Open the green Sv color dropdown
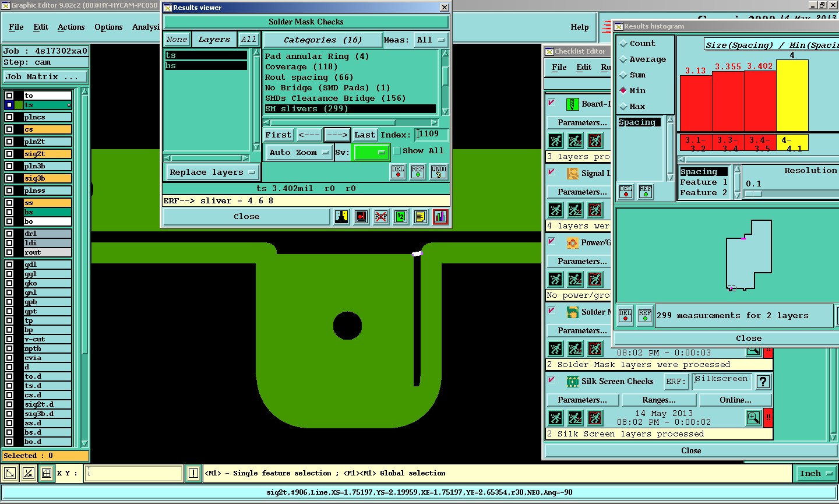This screenshot has width=839, height=504. pos(371,153)
